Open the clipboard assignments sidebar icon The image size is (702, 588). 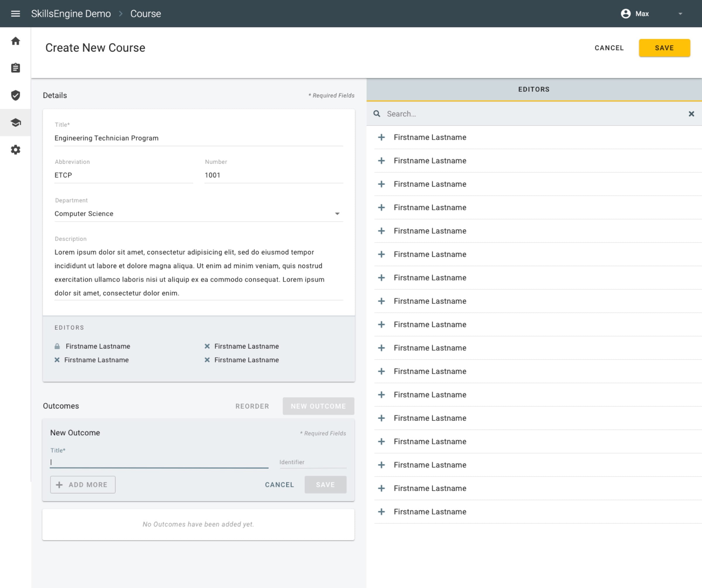(x=16, y=68)
